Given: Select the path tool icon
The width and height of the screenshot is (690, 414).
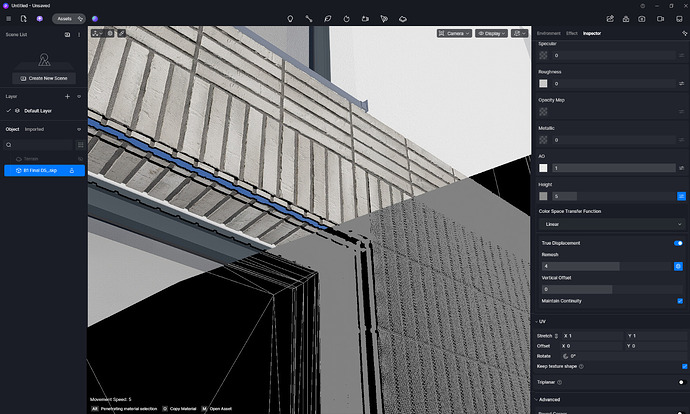Looking at the screenshot, I should point(309,19).
